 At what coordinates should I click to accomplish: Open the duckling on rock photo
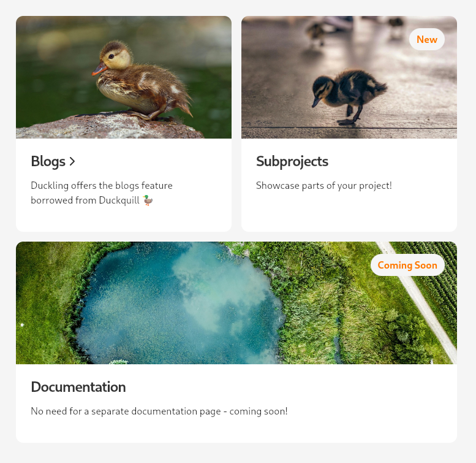coord(124,77)
